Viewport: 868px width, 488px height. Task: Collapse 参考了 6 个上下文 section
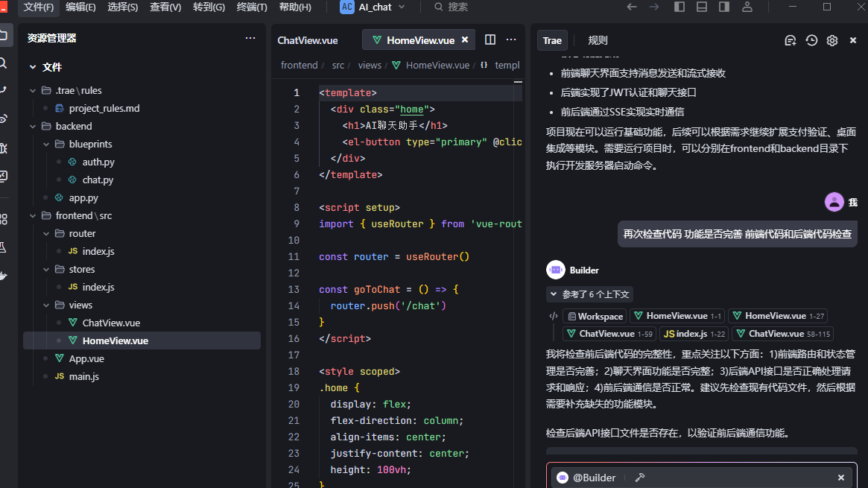pyautogui.click(x=590, y=294)
